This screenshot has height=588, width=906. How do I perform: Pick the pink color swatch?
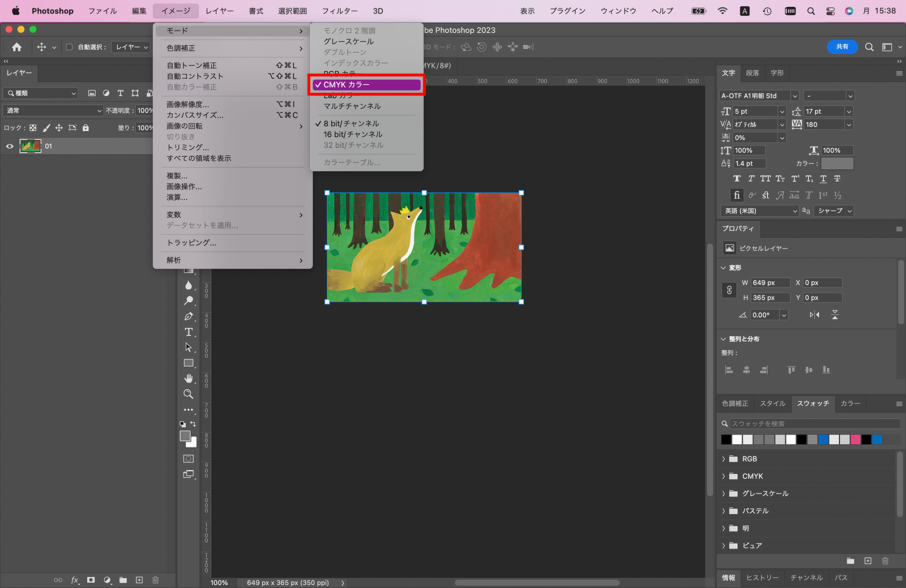coord(856,440)
